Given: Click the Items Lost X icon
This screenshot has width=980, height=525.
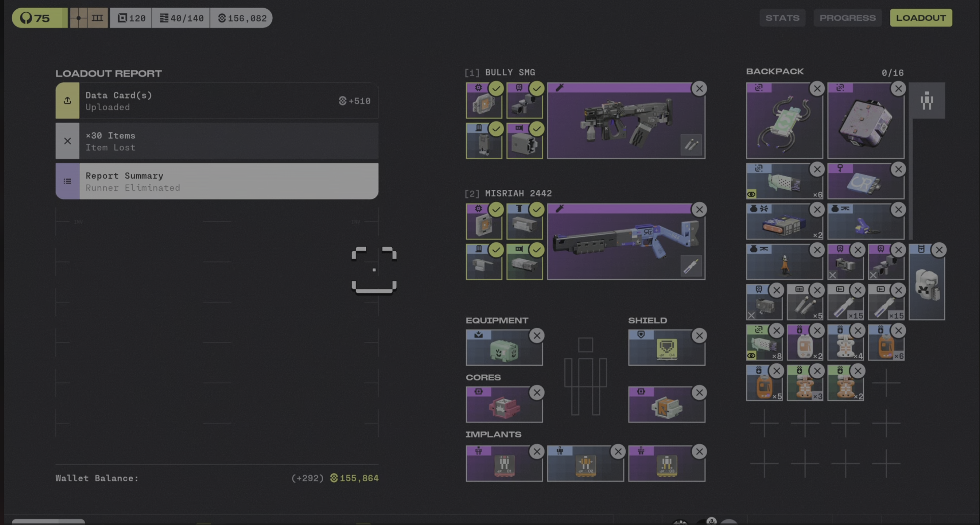Looking at the screenshot, I should [x=67, y=141].
